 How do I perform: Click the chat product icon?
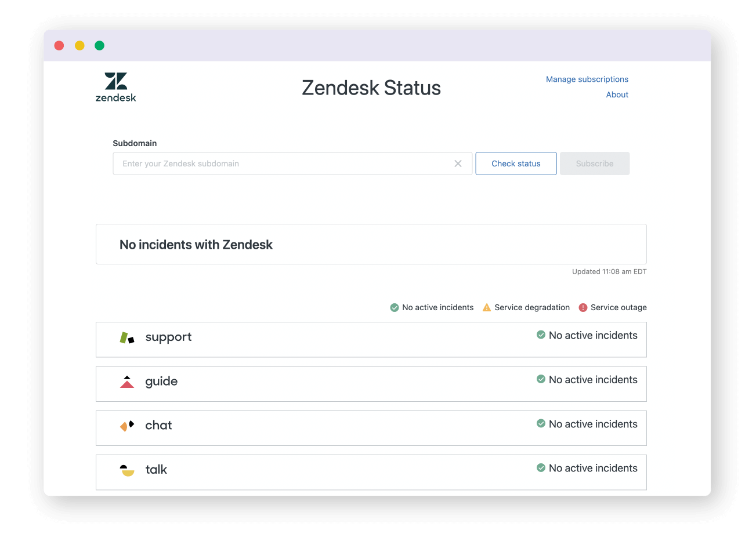[127, 426]
